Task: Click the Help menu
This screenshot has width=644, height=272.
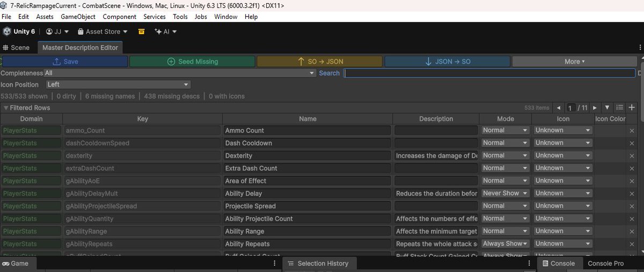Action: (x=251, y=17)
